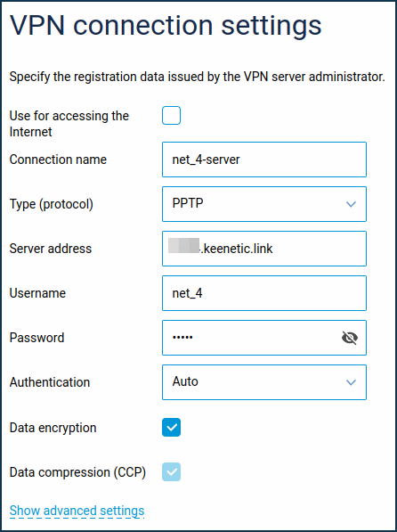The height and width of the screenshot is (532, 397).
Task: Enable Use for accessing the Internet checkbox
Action: [171, 115]
